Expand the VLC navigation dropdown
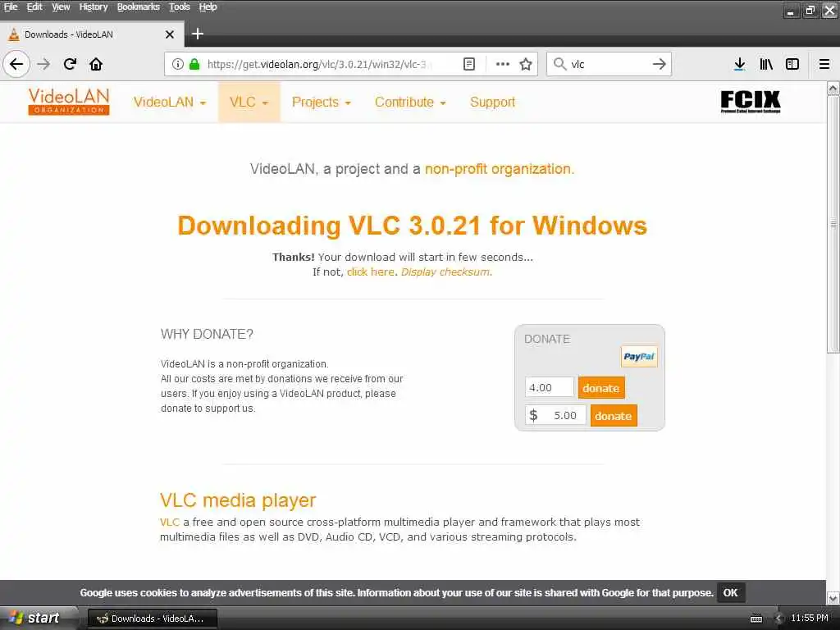The height and width of the screenshot is (630, 840). click(x=249, y=103)
